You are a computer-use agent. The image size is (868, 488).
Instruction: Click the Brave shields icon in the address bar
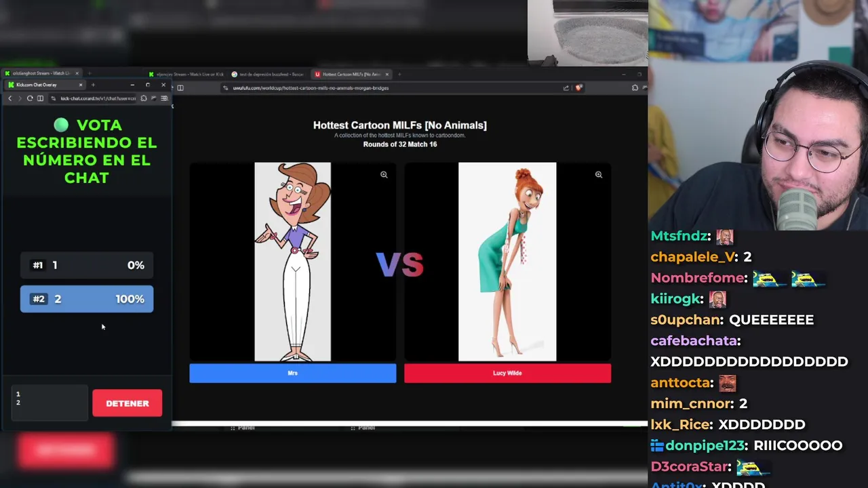tap(578, 87)
